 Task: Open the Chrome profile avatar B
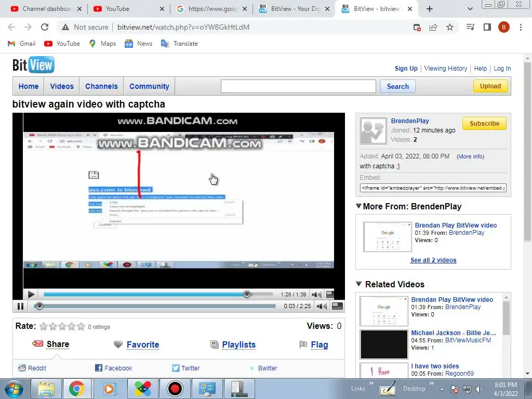[x=503, y=27]
